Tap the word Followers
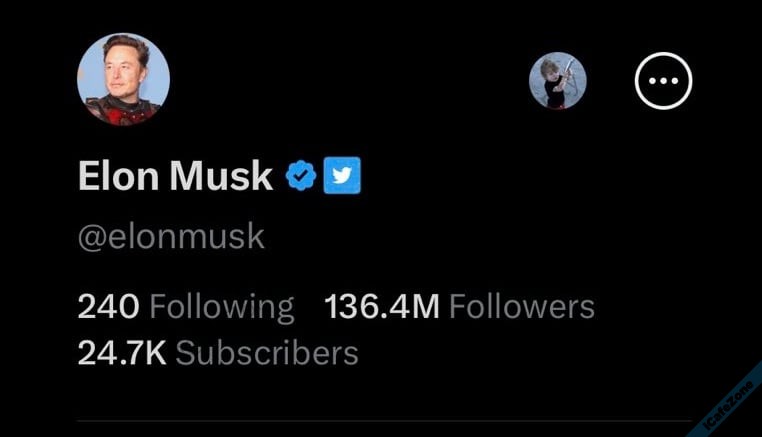762x437 pixels. point(521,306)
